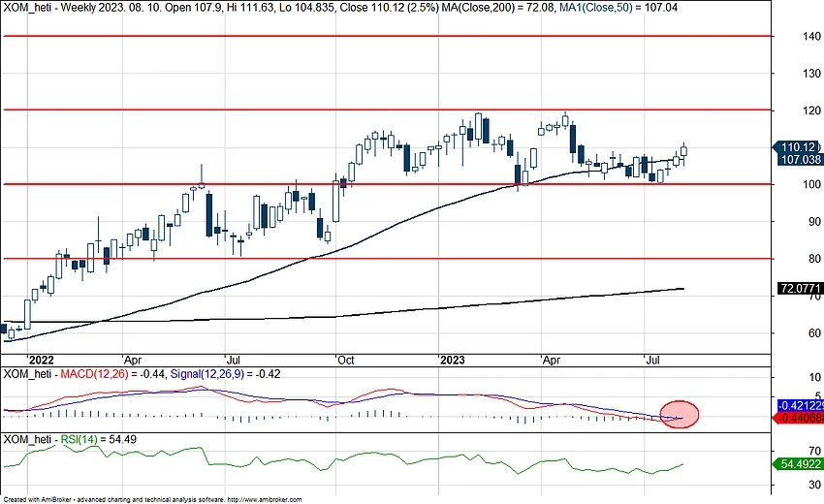Viewport: 824px width, 504px height.
Task: Click the red circle highlighting the MACD crossover
Action: click(678, 414)
